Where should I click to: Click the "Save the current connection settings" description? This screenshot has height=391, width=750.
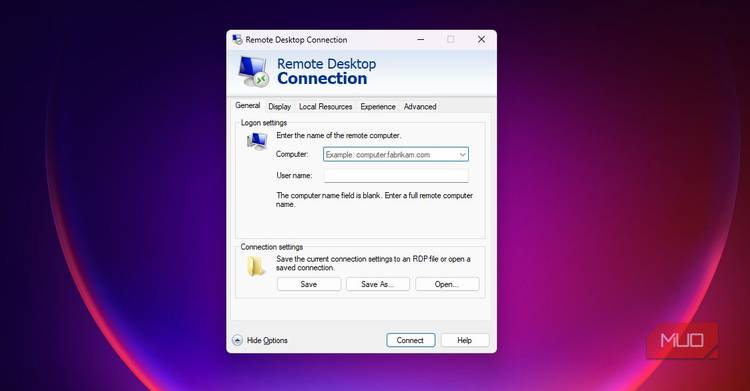point(373,263)
